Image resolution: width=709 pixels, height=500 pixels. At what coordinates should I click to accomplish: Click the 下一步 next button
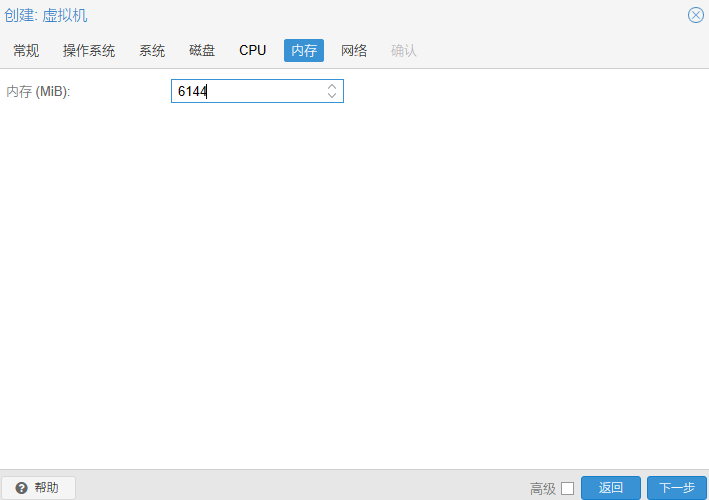(677, 488)
